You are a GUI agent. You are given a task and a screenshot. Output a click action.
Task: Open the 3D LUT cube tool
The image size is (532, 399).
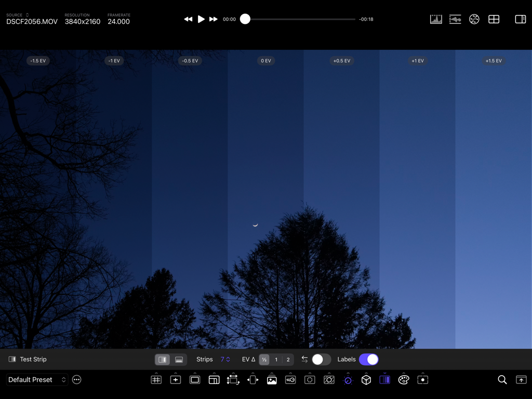click(x=366, y=380)
